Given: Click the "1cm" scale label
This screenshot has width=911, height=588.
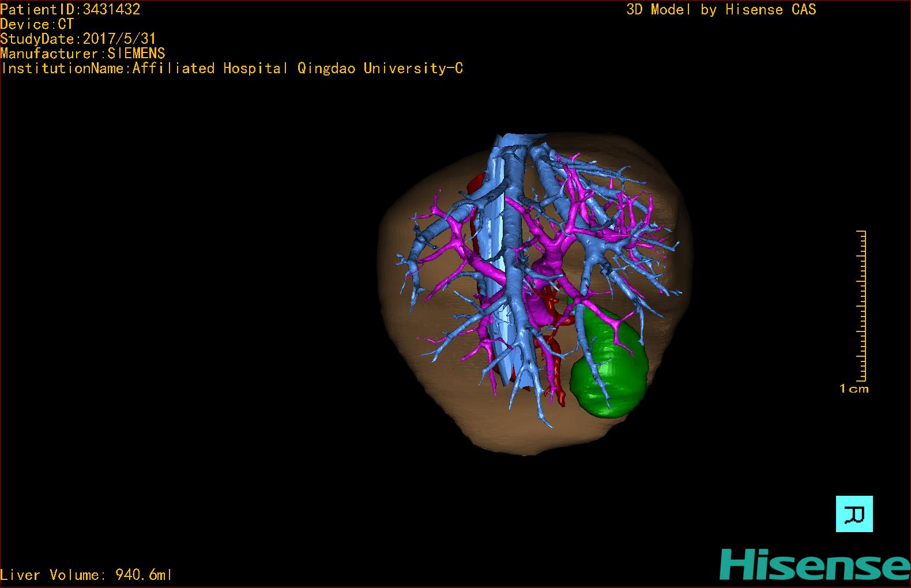Looking at the screenshot, I should [854, 389].
